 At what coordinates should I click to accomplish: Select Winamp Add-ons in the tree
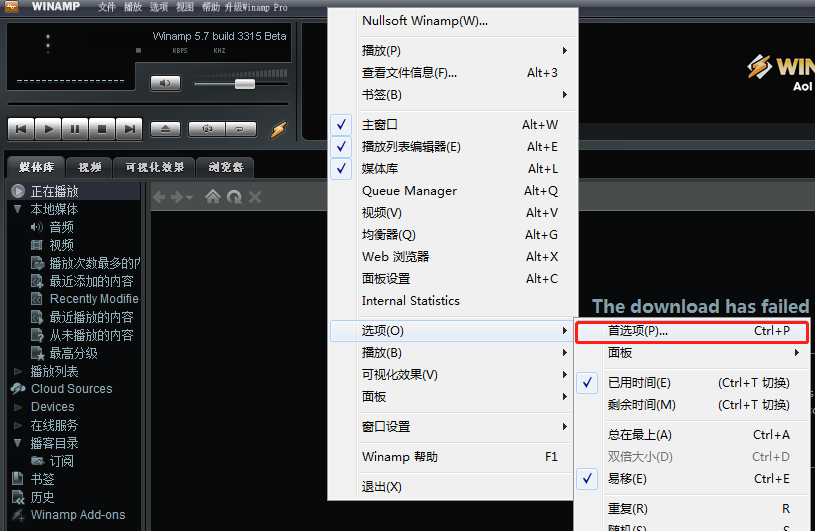point(78,515)
